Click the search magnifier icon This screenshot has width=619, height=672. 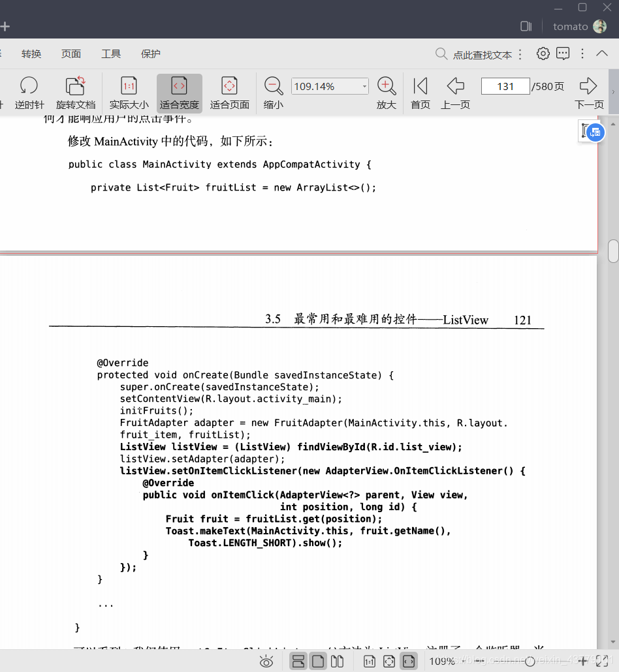click(441, 54)
